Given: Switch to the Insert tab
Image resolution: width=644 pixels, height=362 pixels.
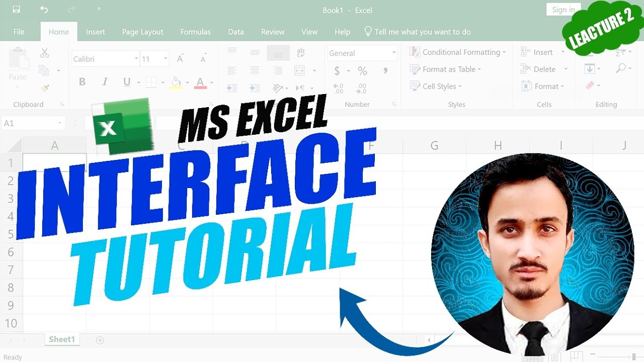Looking at the screenshot, I should pos(96,32).
